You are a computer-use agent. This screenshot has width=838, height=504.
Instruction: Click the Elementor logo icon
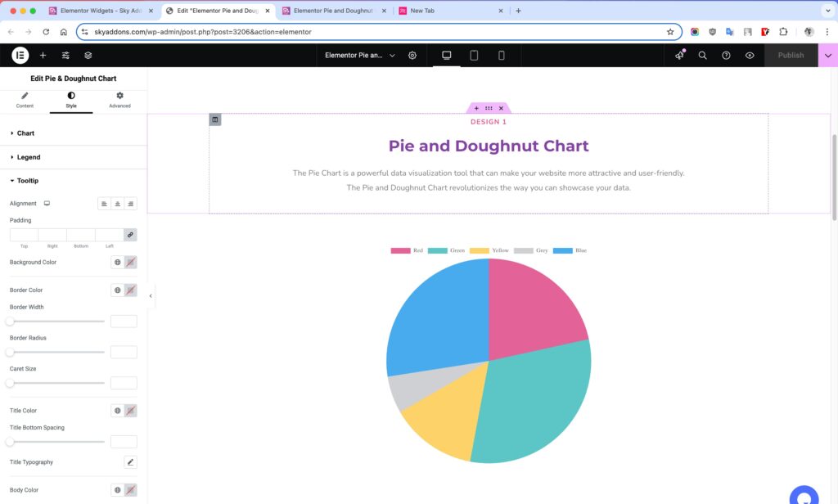point(20,55)
